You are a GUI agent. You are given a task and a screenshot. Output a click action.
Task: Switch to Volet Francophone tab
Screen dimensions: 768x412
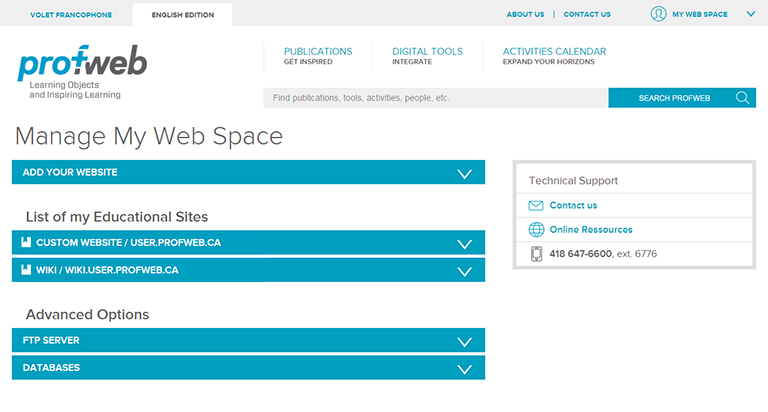pos(71,15)
